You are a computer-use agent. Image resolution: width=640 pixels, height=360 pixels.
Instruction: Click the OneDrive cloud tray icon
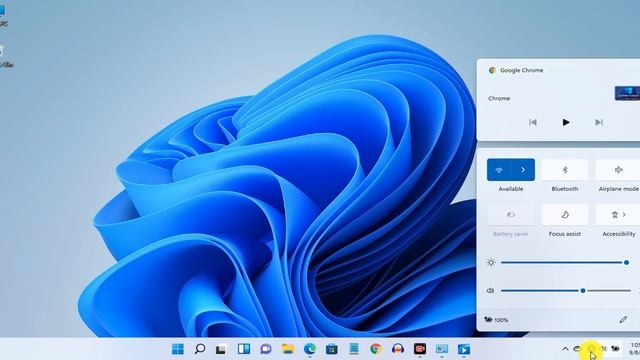coord(577,349)
